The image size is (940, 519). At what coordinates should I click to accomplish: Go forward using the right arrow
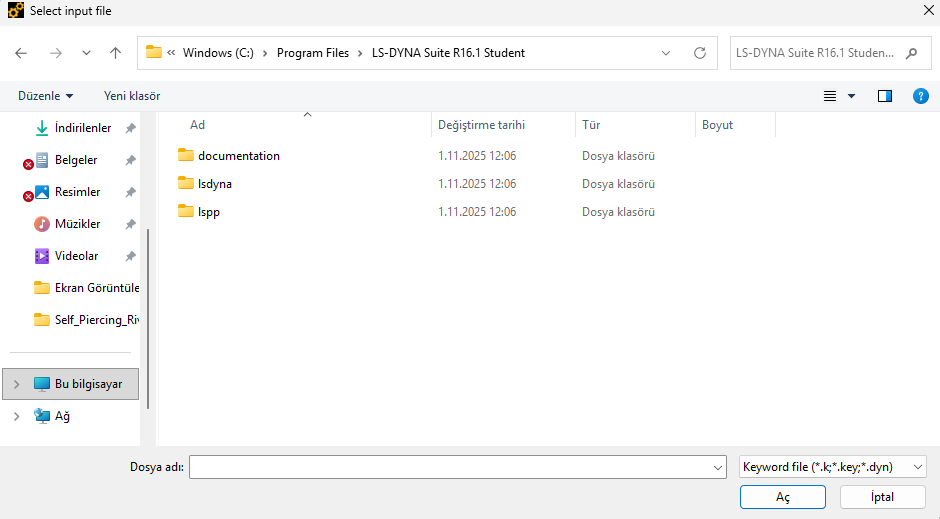(56, 53)
